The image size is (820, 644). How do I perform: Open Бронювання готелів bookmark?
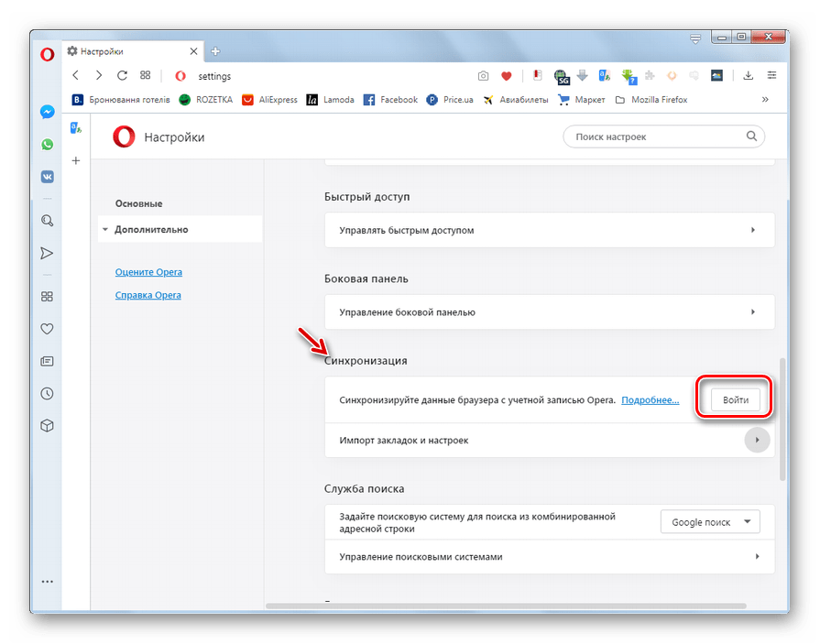tap(121, 99)
